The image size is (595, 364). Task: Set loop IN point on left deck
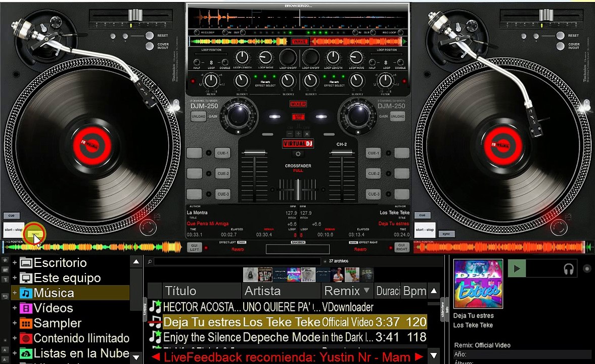click(224, 33)
